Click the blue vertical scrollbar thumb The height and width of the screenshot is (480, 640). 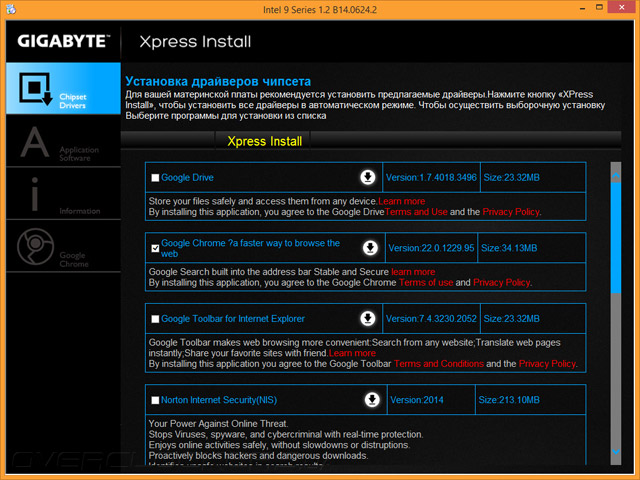click(x=616, y=237)
